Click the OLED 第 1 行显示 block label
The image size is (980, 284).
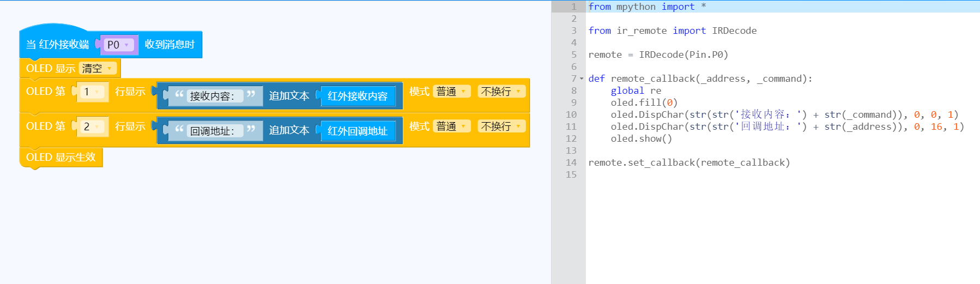click(x=46, y=92)
